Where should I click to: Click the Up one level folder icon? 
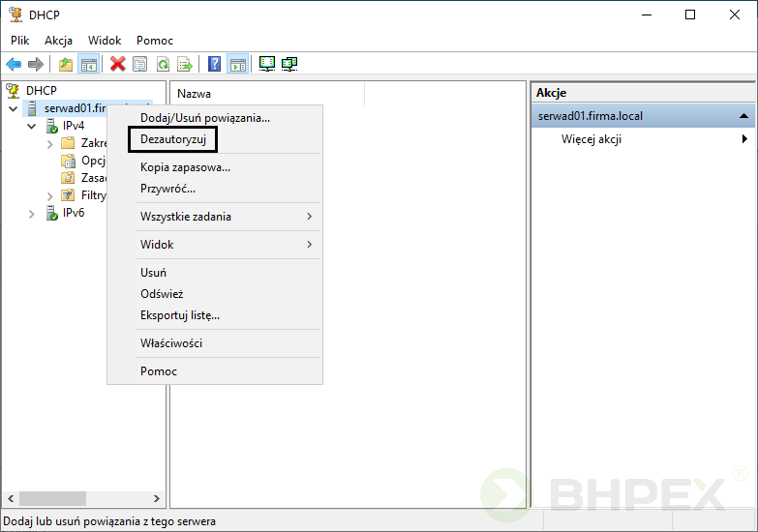[65, 64]
